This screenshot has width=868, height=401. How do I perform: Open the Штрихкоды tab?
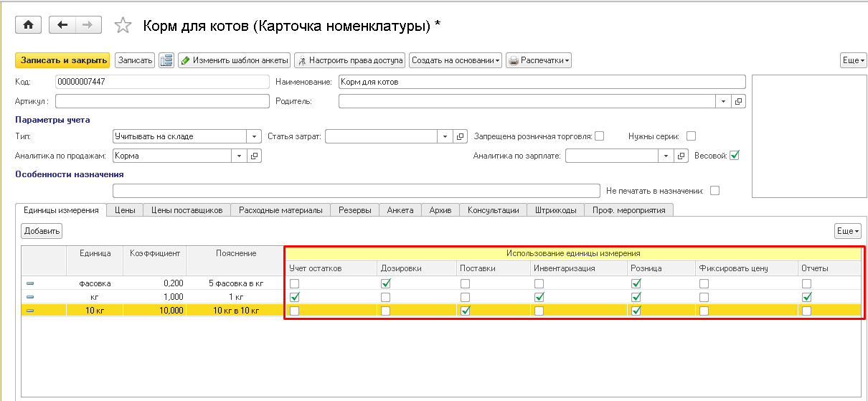tap(555, 210)
